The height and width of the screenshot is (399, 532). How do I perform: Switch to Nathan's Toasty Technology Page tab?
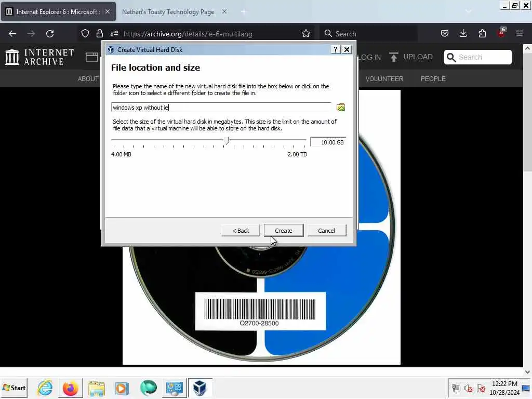[x=168, y=12]
